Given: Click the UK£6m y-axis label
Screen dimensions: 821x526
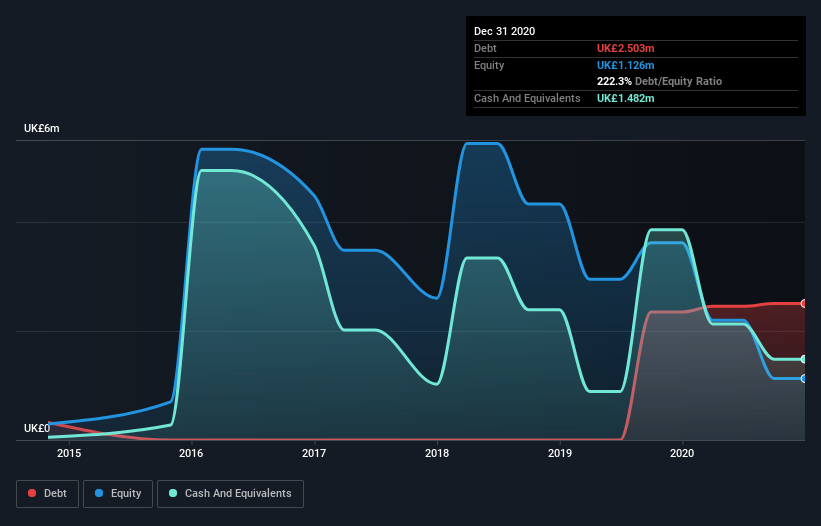Looking at the screenshot, I should (42, 129).
